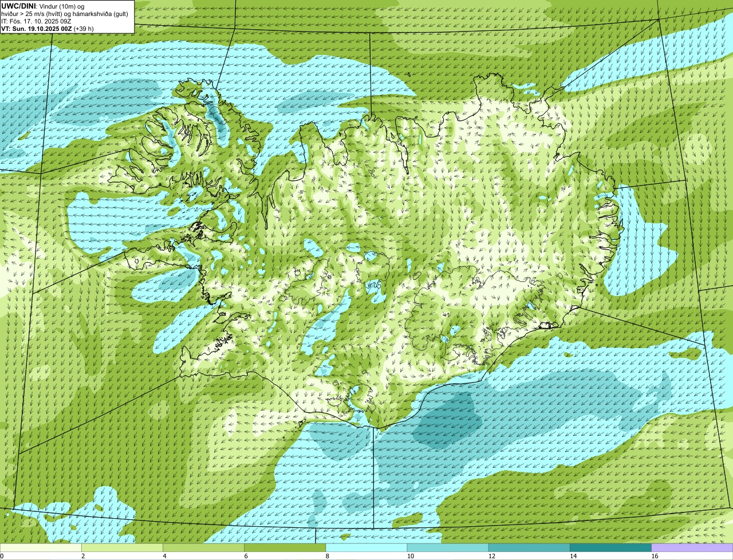Click the legend value label '10'
Screen dimensions: 733x560
tap(410, 556)
